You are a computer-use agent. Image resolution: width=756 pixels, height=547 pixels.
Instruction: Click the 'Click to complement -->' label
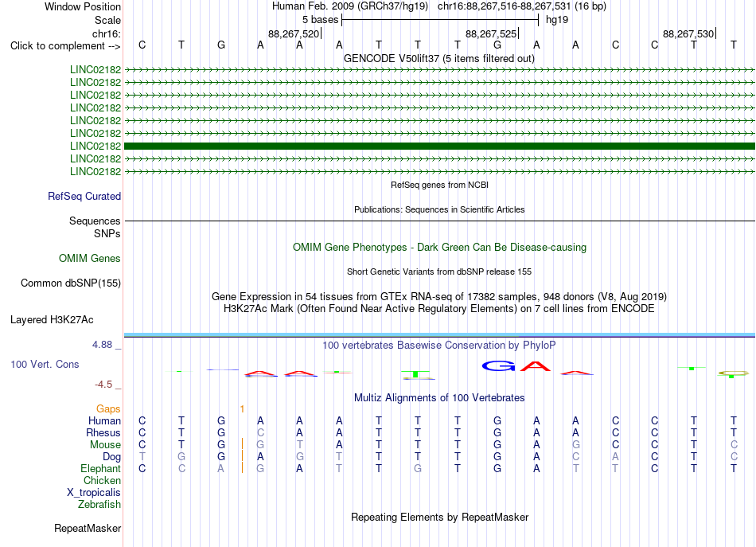65,46
